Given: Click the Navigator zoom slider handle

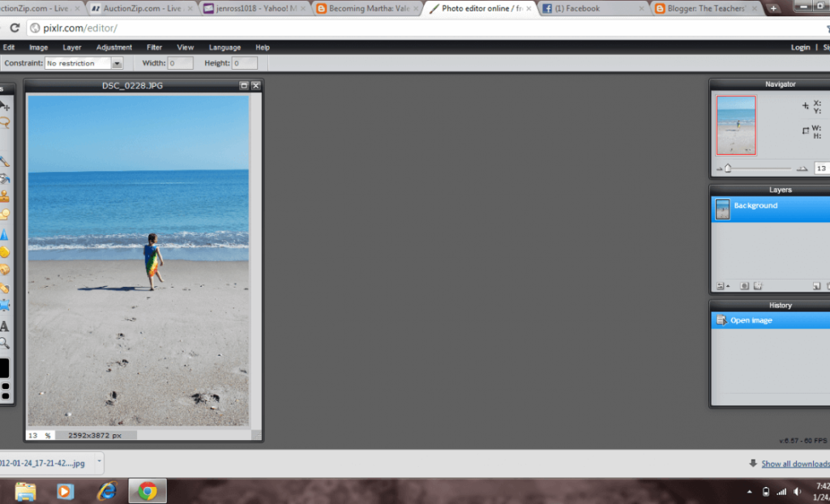Looking at the screenshot, I should point(728,169).
